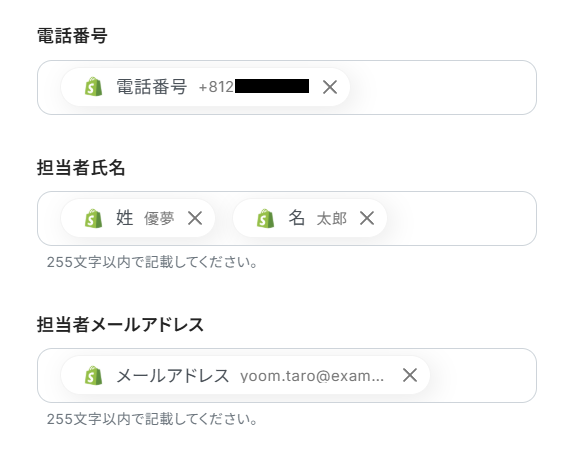
Task: Focus the 担当者メールアドレス field's empty area
Action: pyautogui.click(x=481, y=375)
